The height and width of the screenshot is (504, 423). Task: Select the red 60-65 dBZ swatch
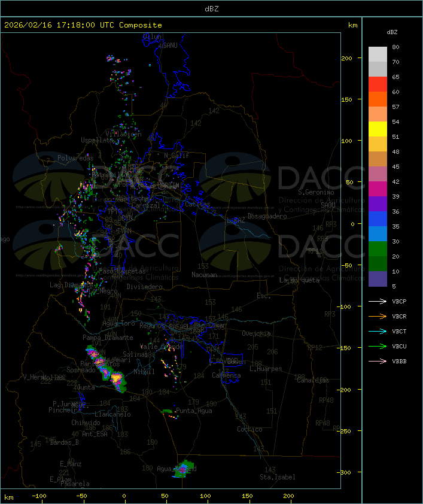point(378,84)
